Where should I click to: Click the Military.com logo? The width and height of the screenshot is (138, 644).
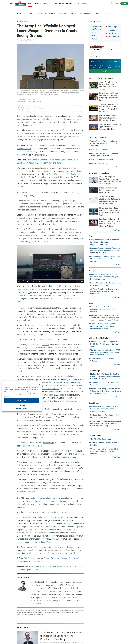tap(20, 4)
